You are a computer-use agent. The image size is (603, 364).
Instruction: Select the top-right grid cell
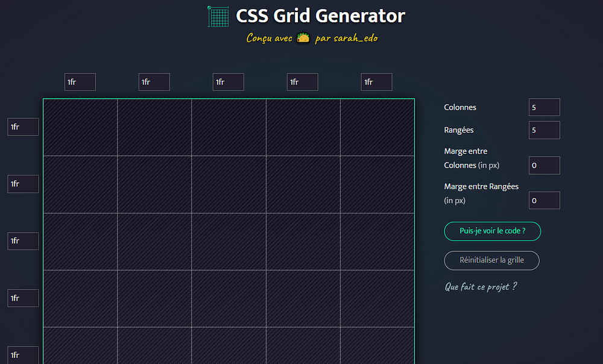coord(377,127)
